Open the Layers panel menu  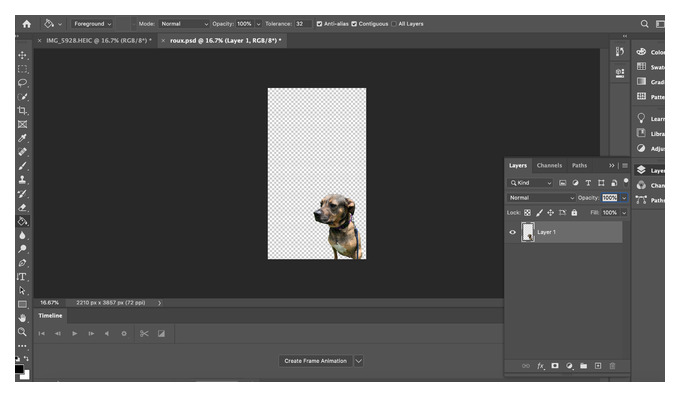[x=625, y=165]
